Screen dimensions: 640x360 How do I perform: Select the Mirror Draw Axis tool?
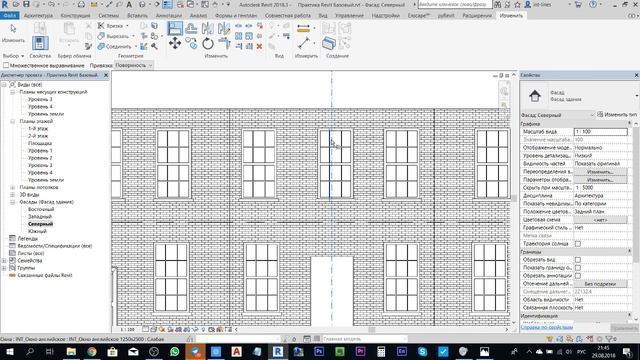point(224,28)
